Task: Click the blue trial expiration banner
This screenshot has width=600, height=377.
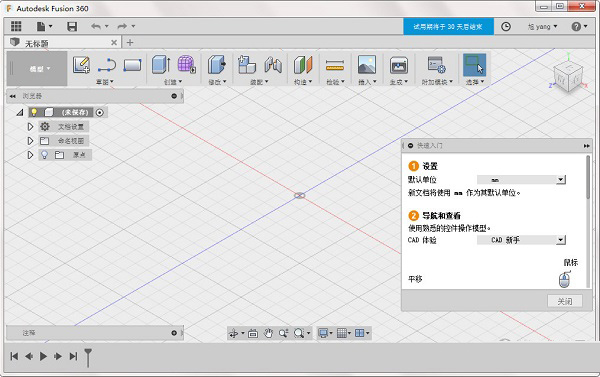Action: [x=448, y=26]
